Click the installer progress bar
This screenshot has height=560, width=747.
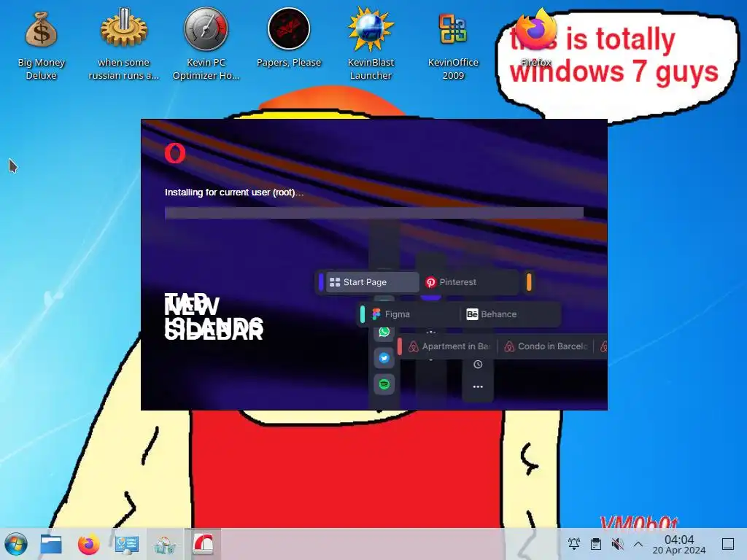[x=374, y=213]
